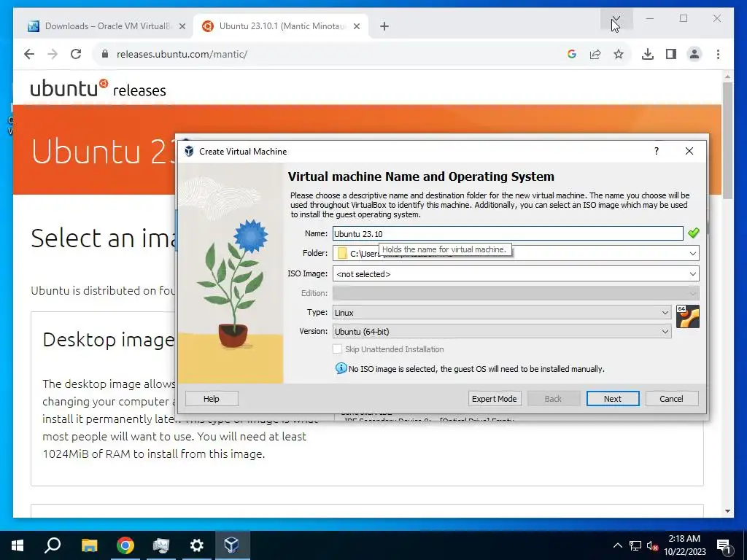Close the Create Virtual Machine dialog
Image resolution: width=747 pixels, height=560 pixels.
coord(689,151)
